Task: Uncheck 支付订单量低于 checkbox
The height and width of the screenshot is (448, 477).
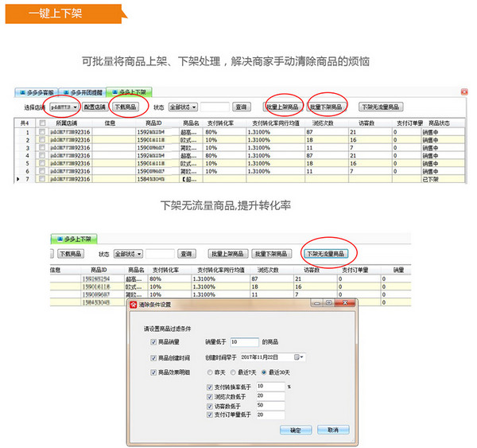Action: point(210,415)
